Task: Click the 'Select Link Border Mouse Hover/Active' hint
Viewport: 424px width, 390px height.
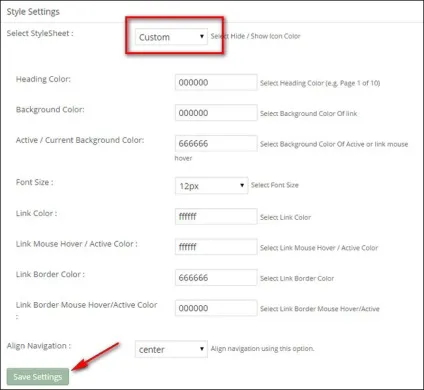Action: point(320,309)
